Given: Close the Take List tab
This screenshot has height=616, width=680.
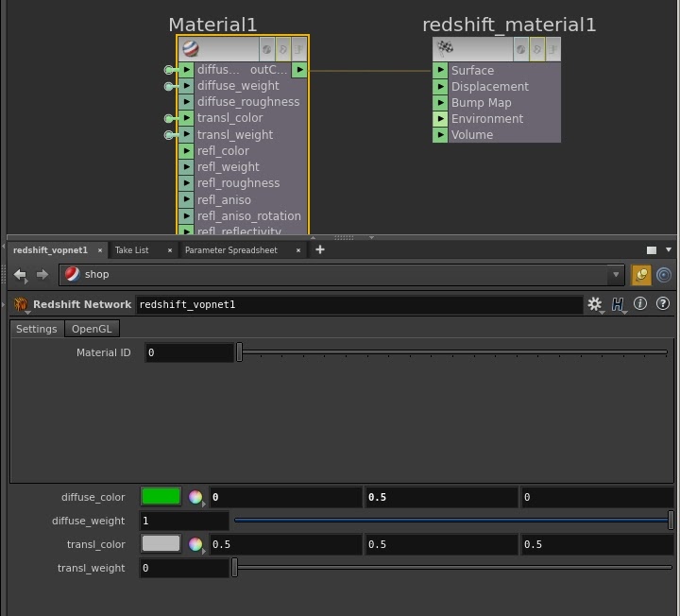Looking at the screenshot, I should 170,250.
